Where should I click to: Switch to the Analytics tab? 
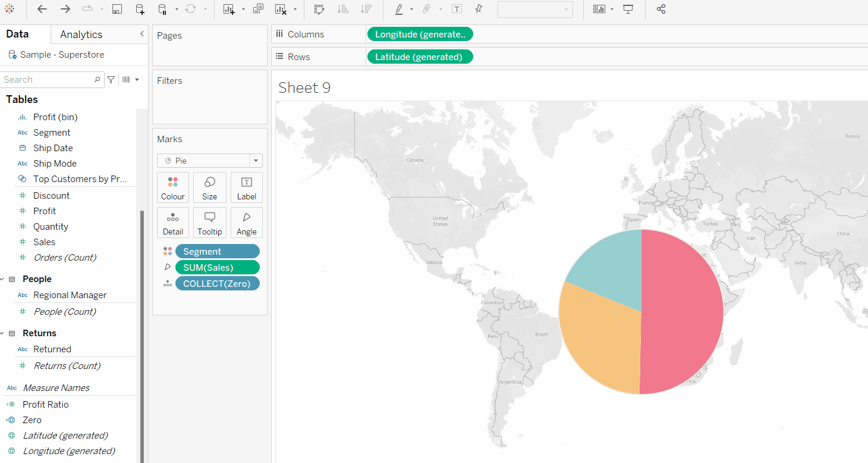tap(81, 35)
